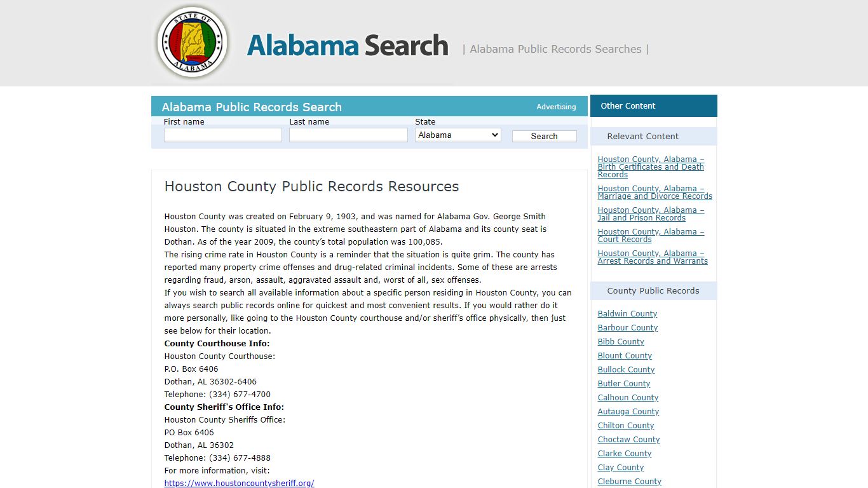The height and width of the screenshot is (488, 868).
Task: Go to Blount County records
Action: click(625, 356)
